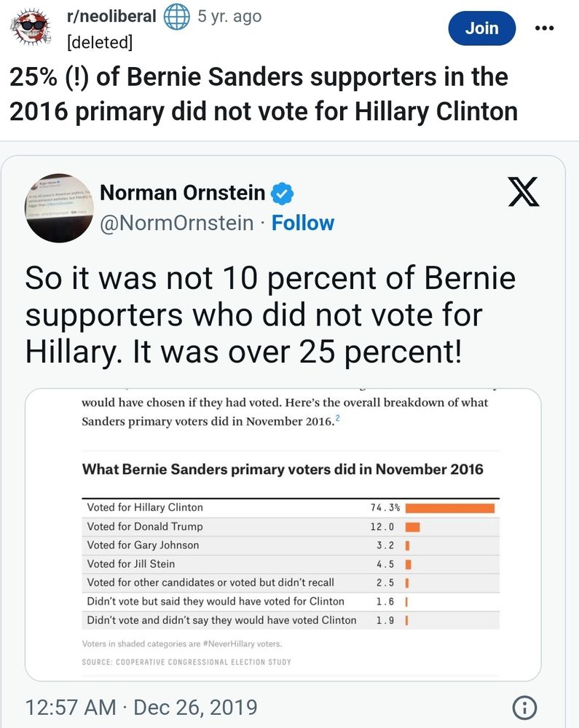Click the blue verified badge
Screen dimensions: 579x728
click(x=282, y=193)
